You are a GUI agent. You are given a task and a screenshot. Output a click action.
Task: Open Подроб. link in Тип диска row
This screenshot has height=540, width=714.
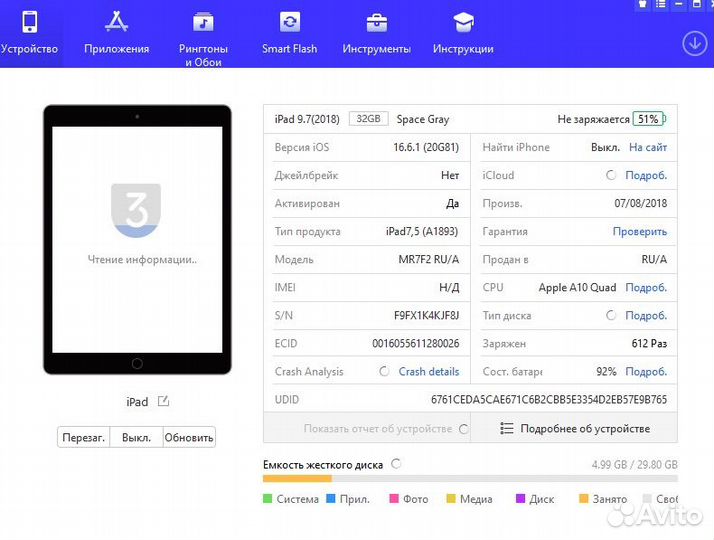point(646,316)
